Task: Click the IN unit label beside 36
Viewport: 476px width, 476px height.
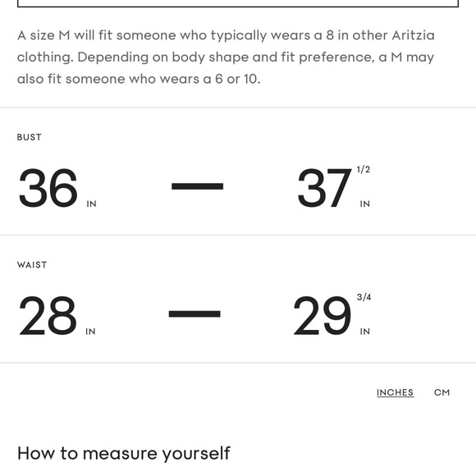Action: tap(91, 204)
